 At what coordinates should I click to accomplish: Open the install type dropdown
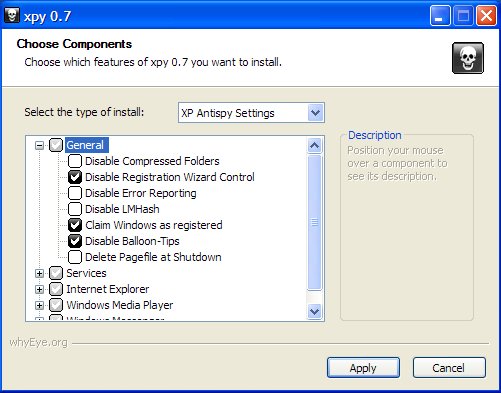(x=315, y=113)
